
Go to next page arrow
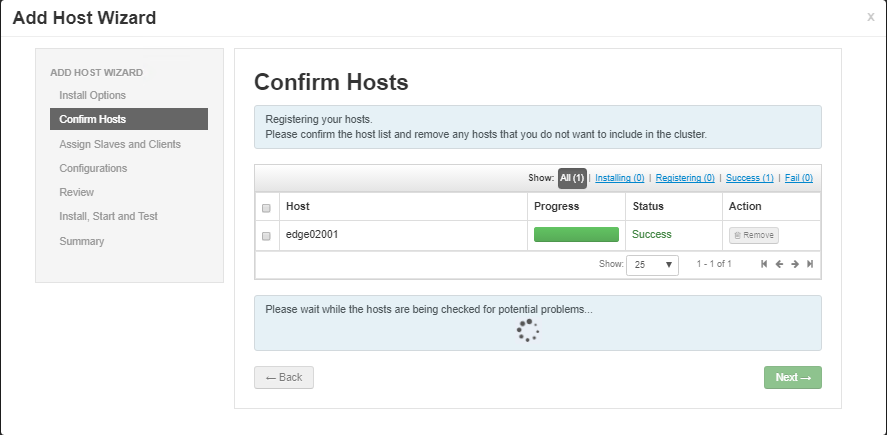point(794,264)
